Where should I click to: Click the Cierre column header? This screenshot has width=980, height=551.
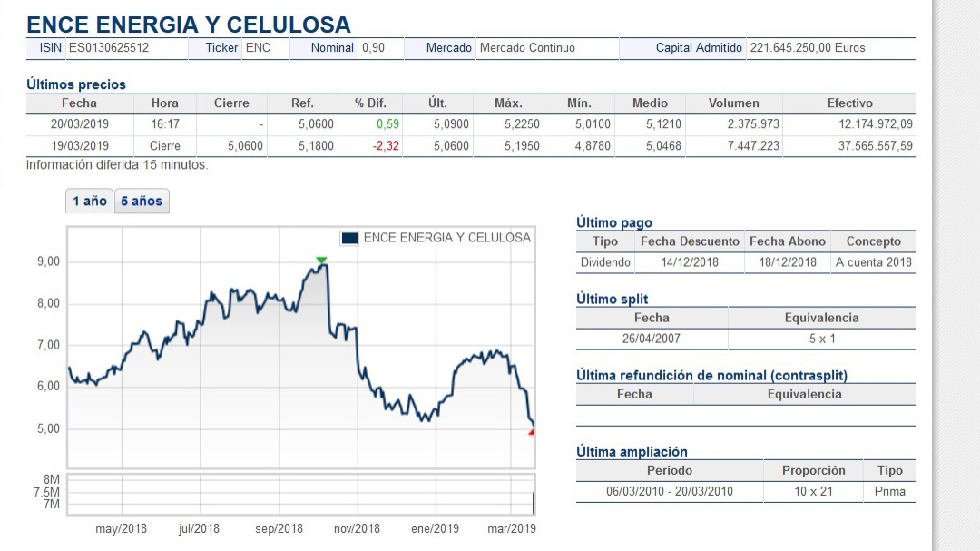(231, 103)
